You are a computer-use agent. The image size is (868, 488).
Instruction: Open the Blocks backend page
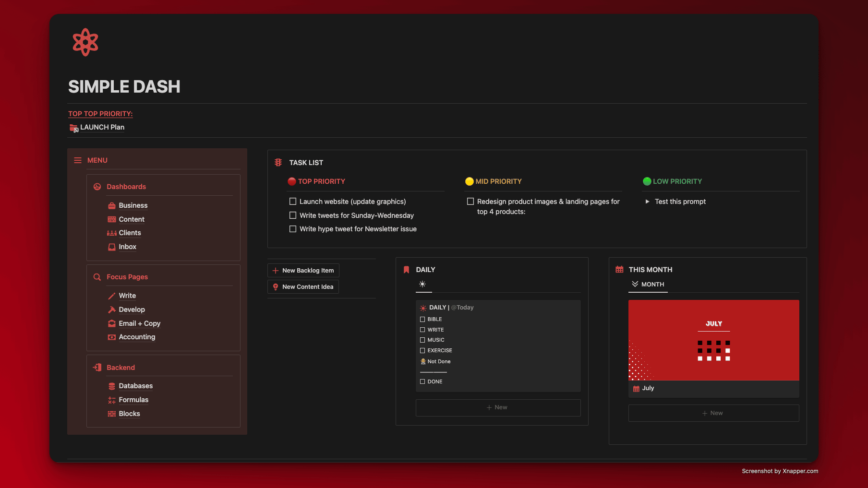click(x=129, y=414)
